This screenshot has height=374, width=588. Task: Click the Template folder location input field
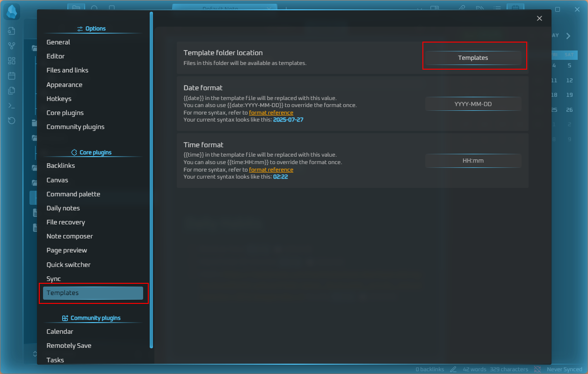pyautogui.click(x=473, y=58)
